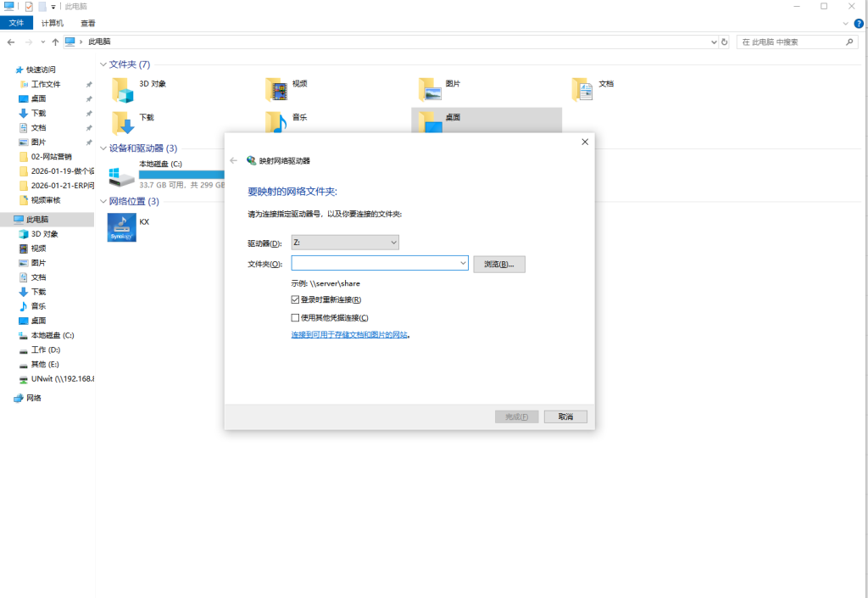Image resolution: width=868 pixels, height=598 pixels.
Task: Collapse the 网络位置 (3) group
Action: point(103,201)
